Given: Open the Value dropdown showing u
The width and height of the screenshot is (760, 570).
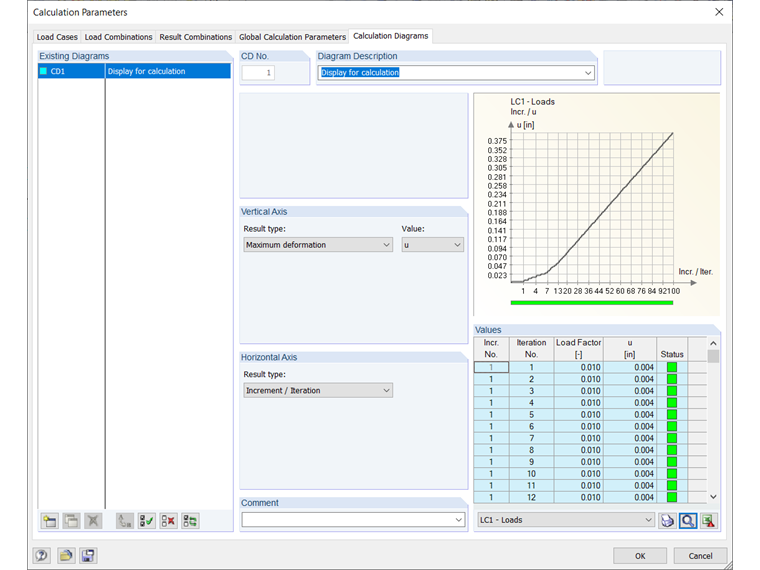Looking at the screenshot, I should (457, 245).
